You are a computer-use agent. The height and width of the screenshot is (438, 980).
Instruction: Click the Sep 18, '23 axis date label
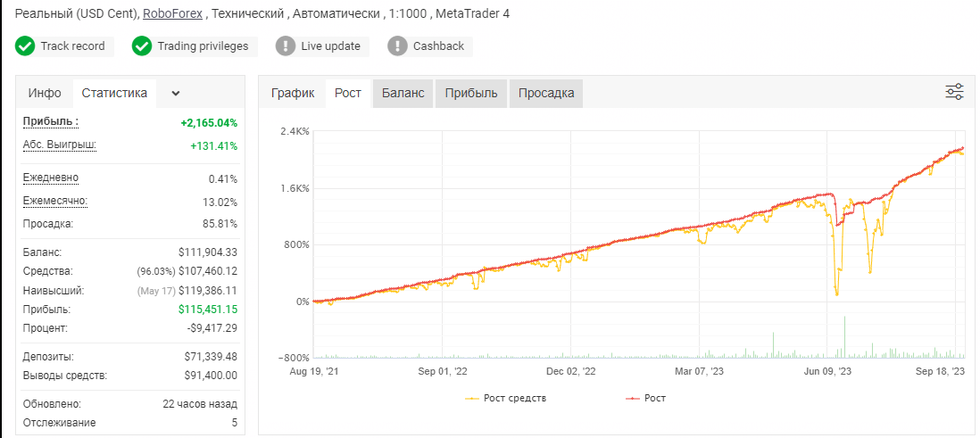click(941, 371)
